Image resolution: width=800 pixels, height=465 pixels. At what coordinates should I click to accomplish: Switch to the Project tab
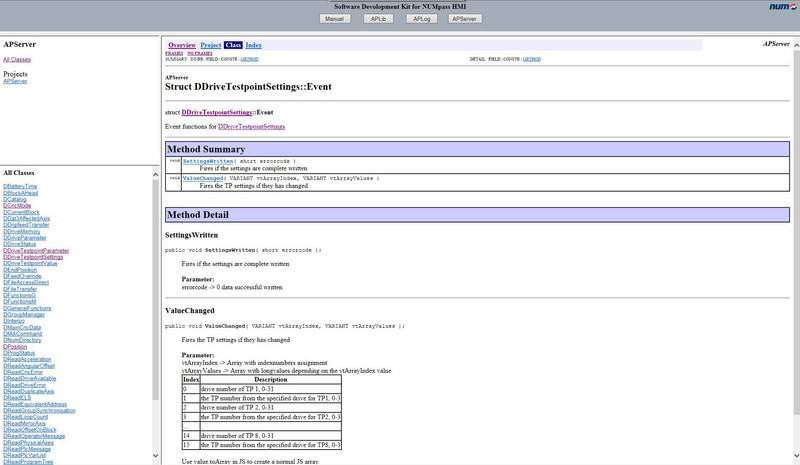210,45
